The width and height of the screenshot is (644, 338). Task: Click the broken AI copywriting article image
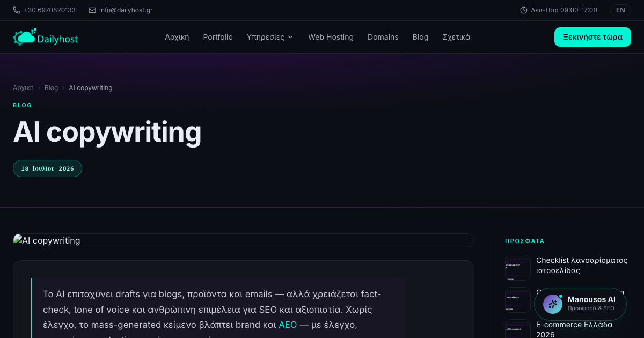coord(244,240)
